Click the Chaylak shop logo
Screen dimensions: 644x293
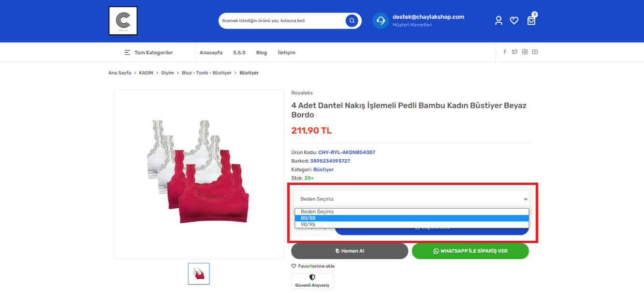123,21
